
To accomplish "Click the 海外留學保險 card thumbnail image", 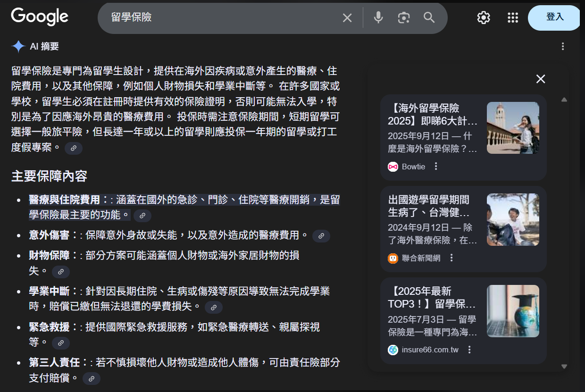I will (513, 128).
